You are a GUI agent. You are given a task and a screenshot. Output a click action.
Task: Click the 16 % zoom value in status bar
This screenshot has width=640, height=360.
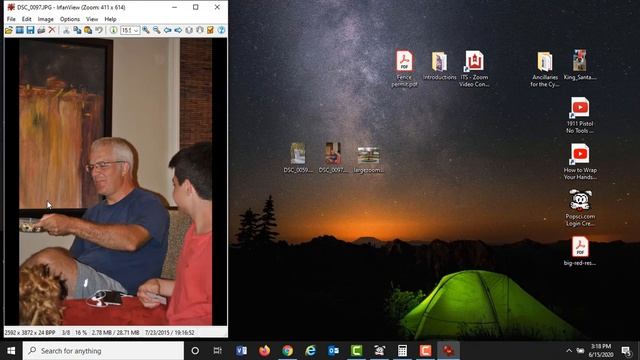[x=81, y=333]
